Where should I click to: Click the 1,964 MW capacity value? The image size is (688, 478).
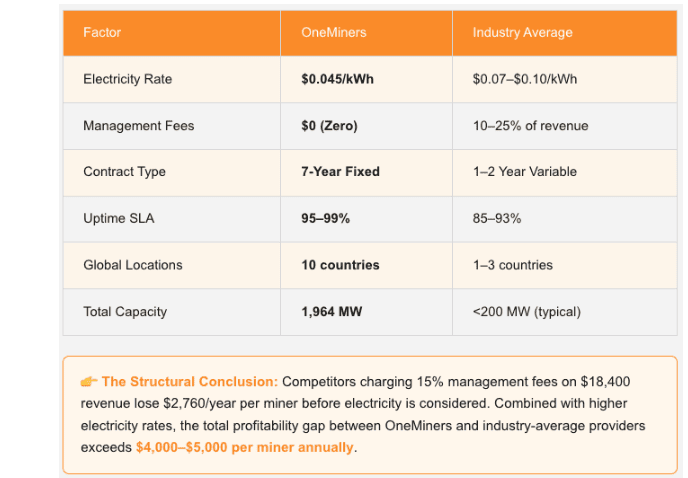331,312
